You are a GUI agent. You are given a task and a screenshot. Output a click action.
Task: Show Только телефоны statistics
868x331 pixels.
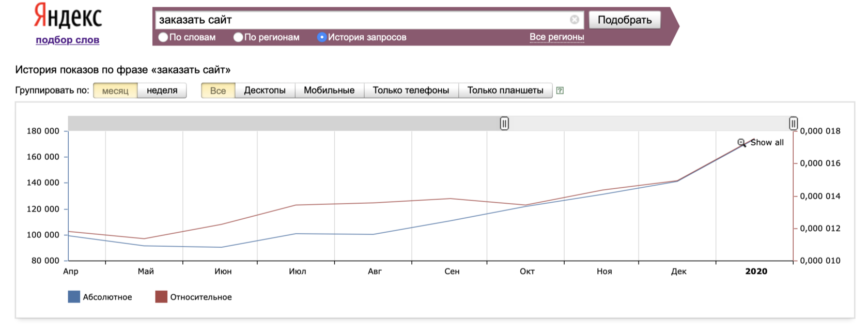click(411, 91)
